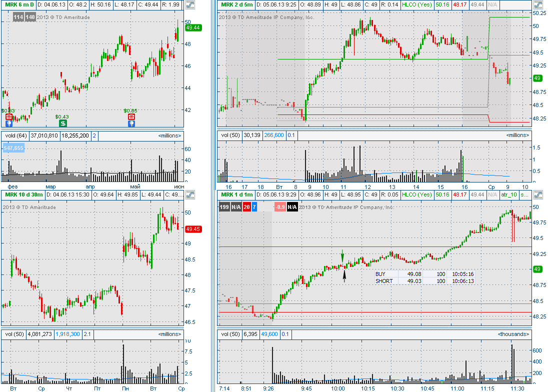Click the green dividend dollar icon under $0.43
The width and height of the screenshot is (548, 392).
[x=62, y=123]
